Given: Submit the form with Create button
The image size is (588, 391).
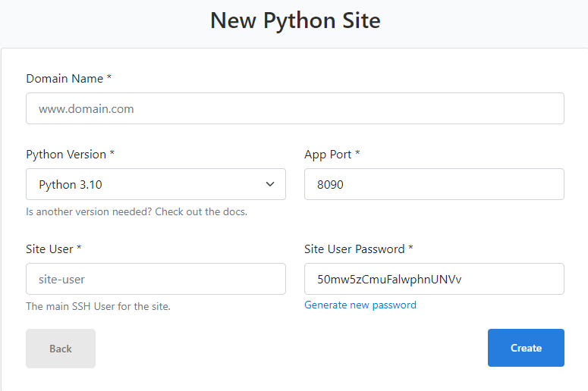Looking at the screenshot, I should point(526,348).
